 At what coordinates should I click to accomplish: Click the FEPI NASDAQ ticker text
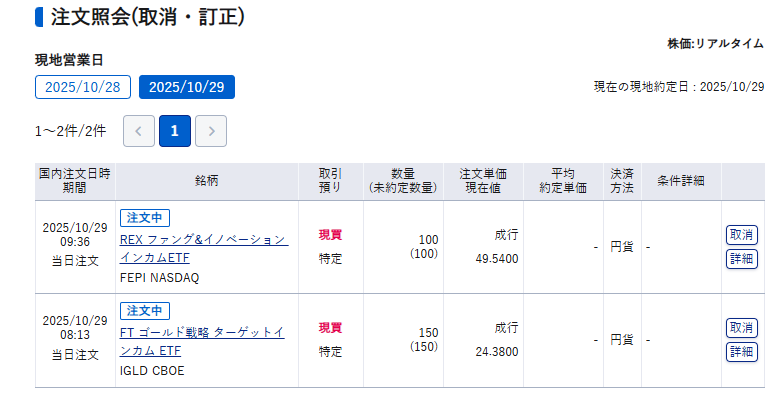point(159,278)
